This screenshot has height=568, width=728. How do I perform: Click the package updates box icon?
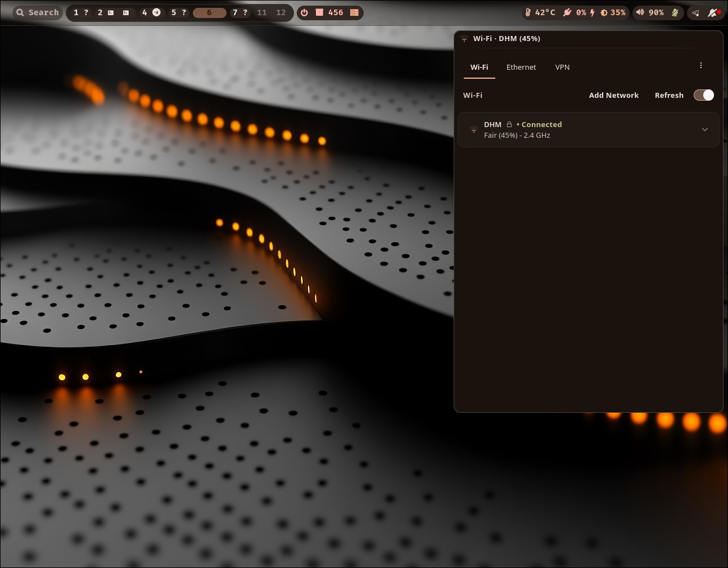[319, 12]
